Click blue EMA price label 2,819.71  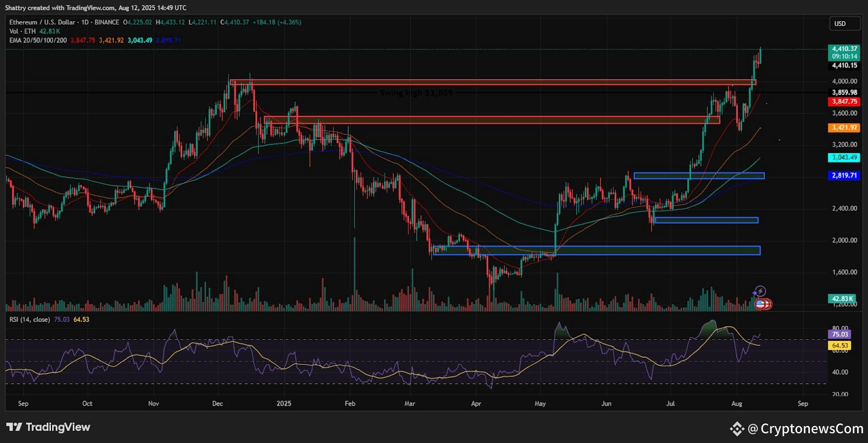coord(844,175)
